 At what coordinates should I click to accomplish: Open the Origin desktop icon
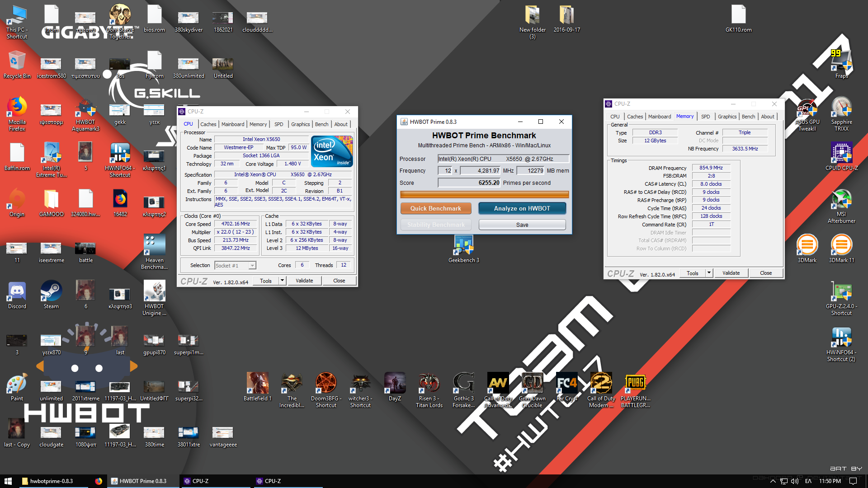click(17, 202)
